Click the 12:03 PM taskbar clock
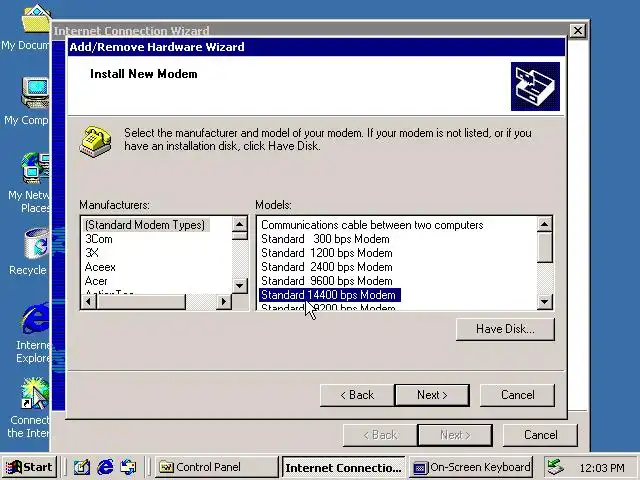The image size is (640, 480). (x=602, y=467)
